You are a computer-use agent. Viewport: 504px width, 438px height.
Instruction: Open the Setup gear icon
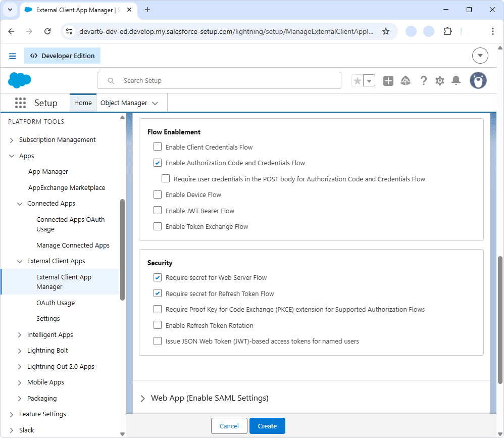pyautogui.click(x=439, y=80)
